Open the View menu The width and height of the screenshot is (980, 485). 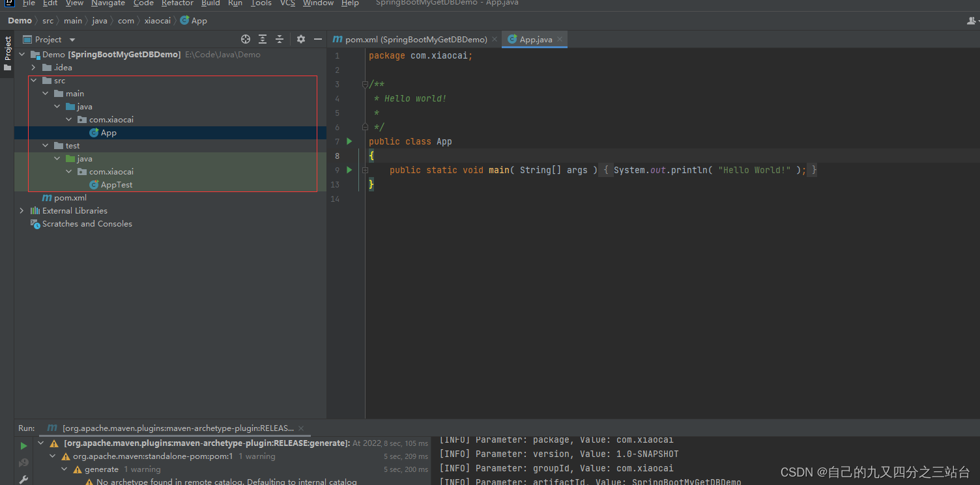pos(74,3)
